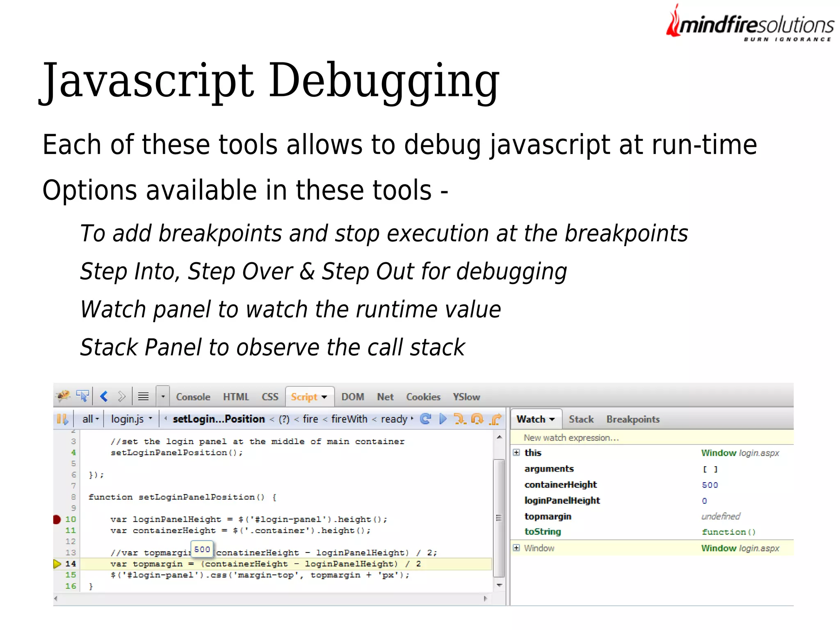Open the login.js script file dropdown
The image size is (840, 630).
tap(131, 419)
